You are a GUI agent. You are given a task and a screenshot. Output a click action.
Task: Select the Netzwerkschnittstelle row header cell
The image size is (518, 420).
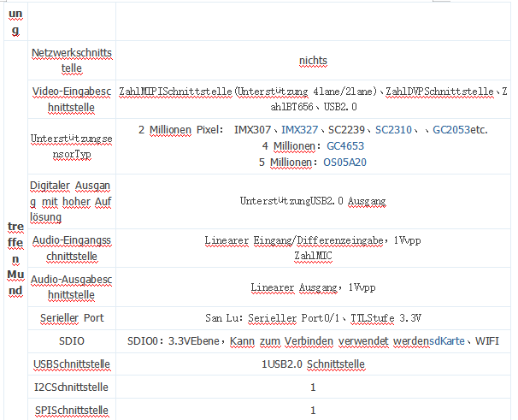pyautogui.click(x=72, y=61)
